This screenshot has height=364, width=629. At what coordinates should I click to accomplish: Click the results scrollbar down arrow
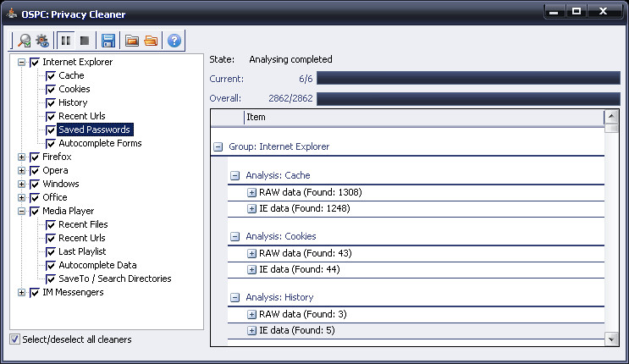coord(611,339)
